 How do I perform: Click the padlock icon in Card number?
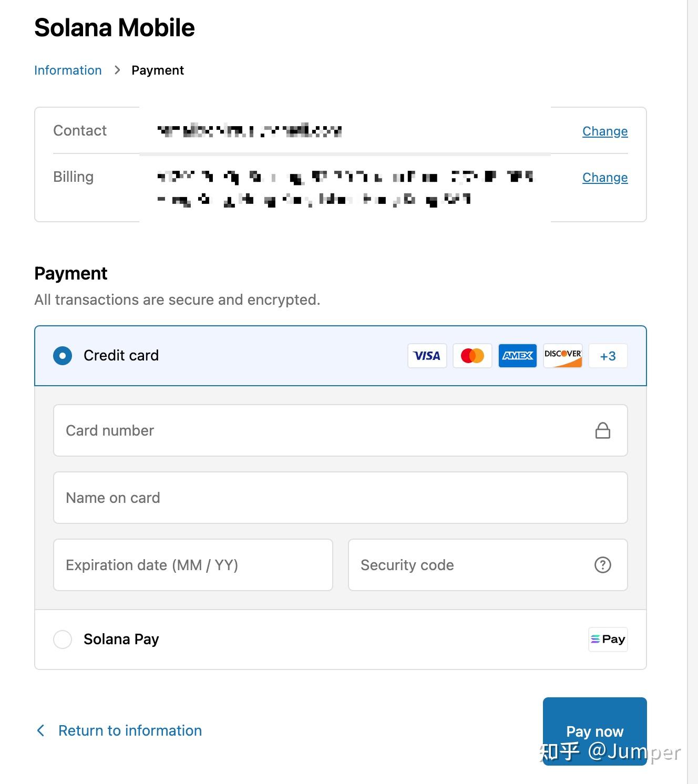pyautogui.click(x=602, y=430)
